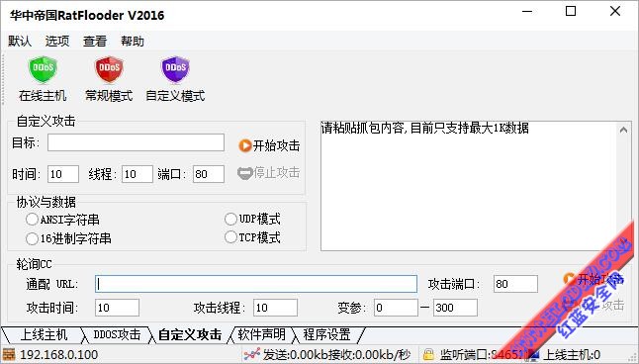
Task: Switch to the 上线主机 tab
Action: pyautogui.click(x=44, y=335)
